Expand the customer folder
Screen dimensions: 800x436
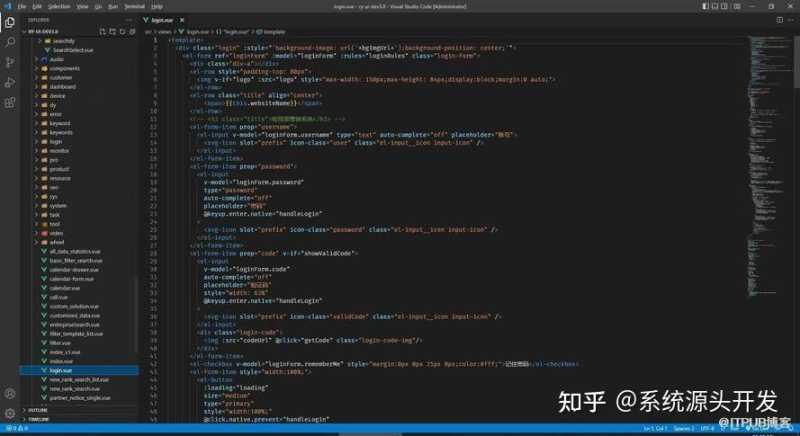click(x=61, y=78)
